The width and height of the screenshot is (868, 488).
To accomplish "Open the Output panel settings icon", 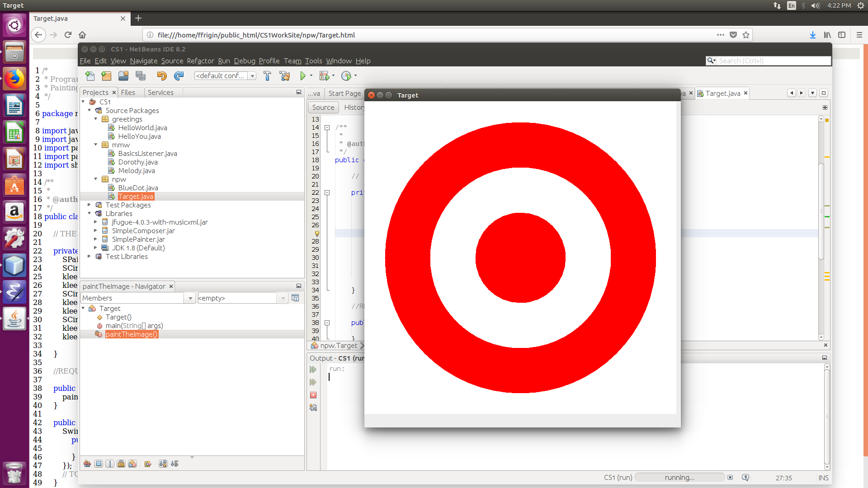I will pyautogui.click(x=313, y=408).
